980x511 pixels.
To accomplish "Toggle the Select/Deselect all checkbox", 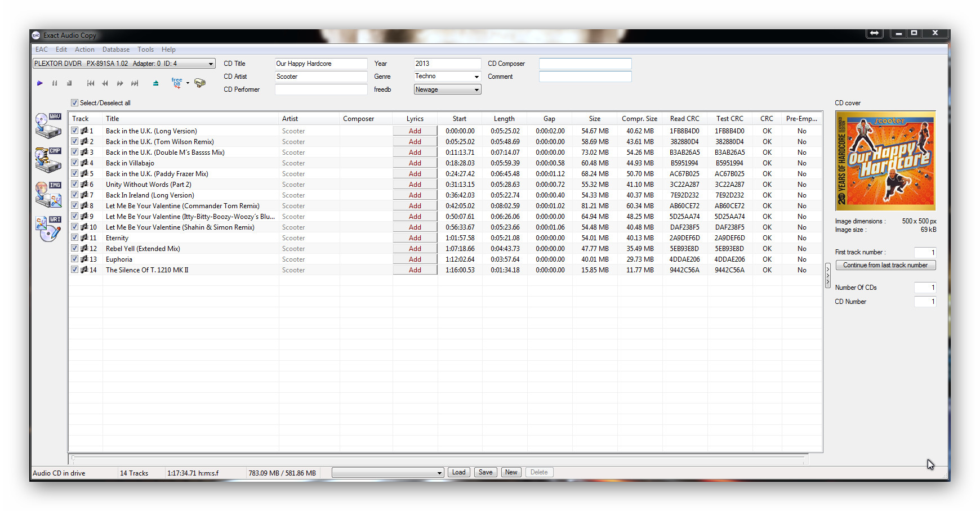I will click(74, 103).
